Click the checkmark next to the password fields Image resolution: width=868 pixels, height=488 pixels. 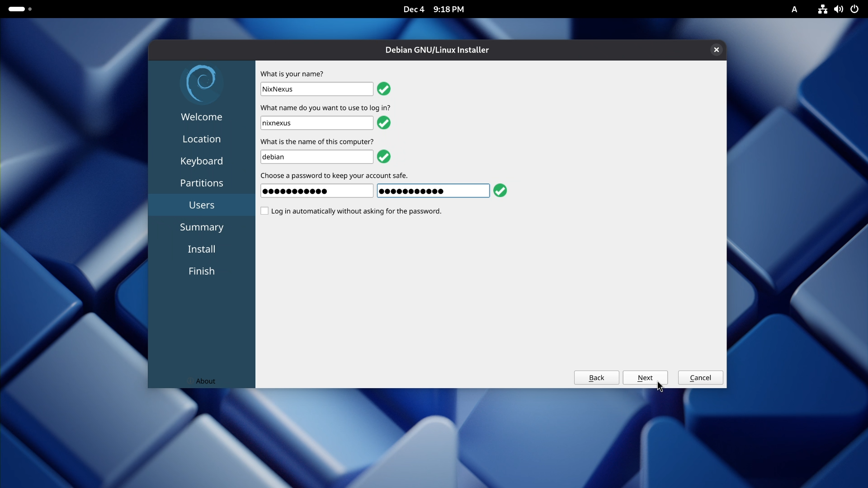[x=500, y=190]
